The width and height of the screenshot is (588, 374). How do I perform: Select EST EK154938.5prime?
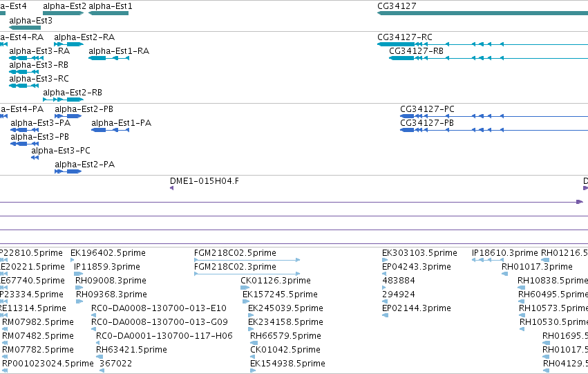point(253,371)
